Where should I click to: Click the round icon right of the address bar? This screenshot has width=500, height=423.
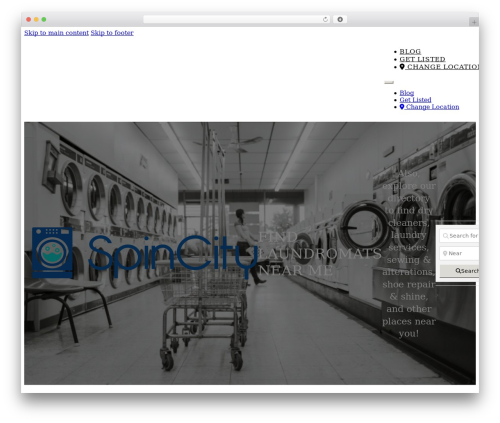(x=340, y=20)
